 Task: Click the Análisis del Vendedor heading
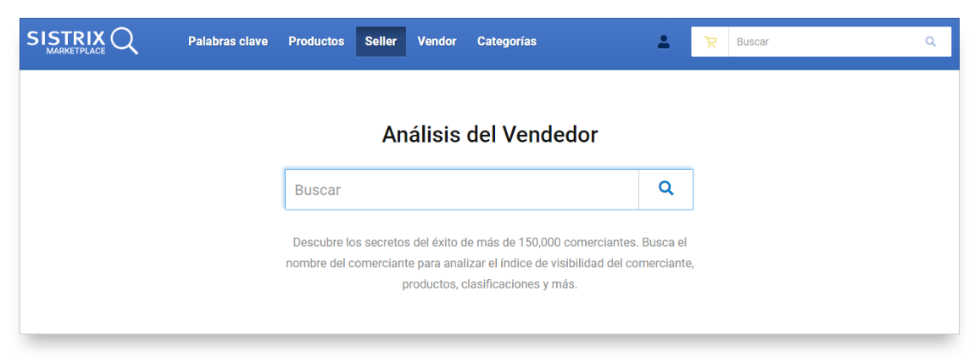click(489, 135)
